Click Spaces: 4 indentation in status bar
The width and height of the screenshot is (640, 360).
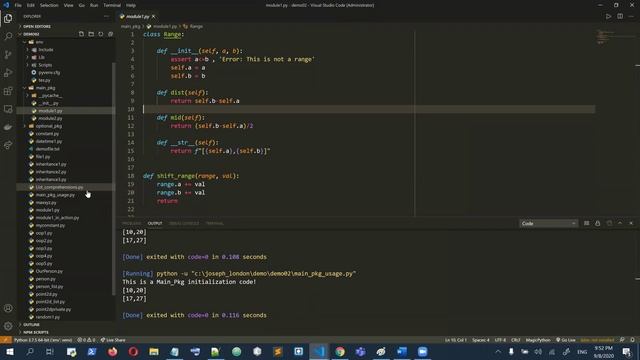point(480,340)
